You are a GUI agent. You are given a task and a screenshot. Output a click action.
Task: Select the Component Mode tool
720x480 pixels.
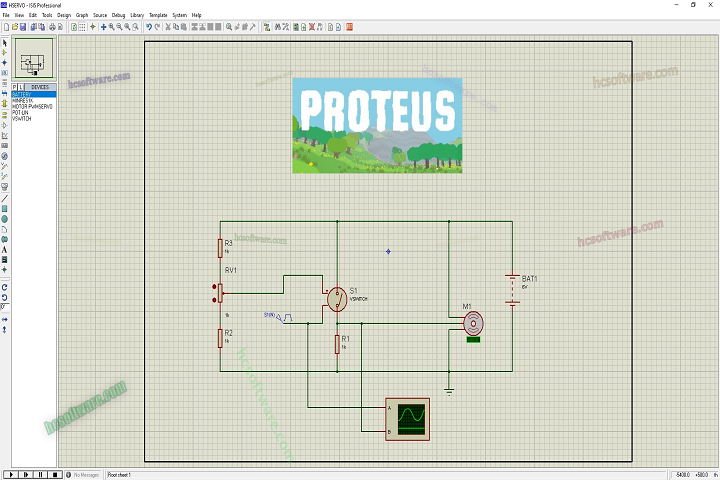pyautogui.click(x=5, y=53)
